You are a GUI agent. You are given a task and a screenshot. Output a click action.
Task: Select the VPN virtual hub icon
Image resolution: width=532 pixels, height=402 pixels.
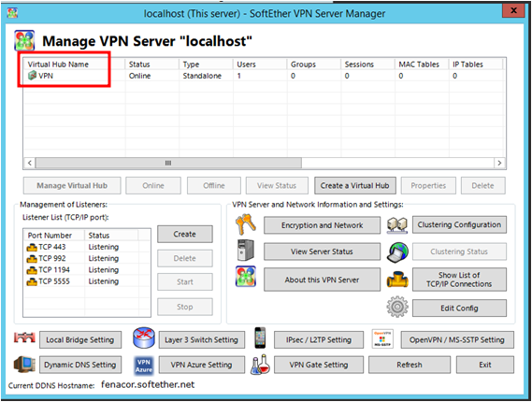tap(32, 76)
